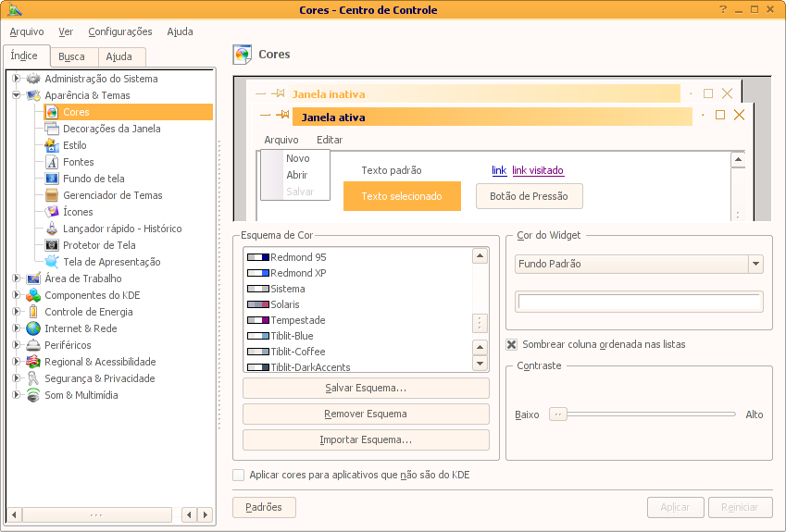This screenshot has width=786, height=532.
Task: Click the Controle de Energia battery icon
Action: (33, 312)
